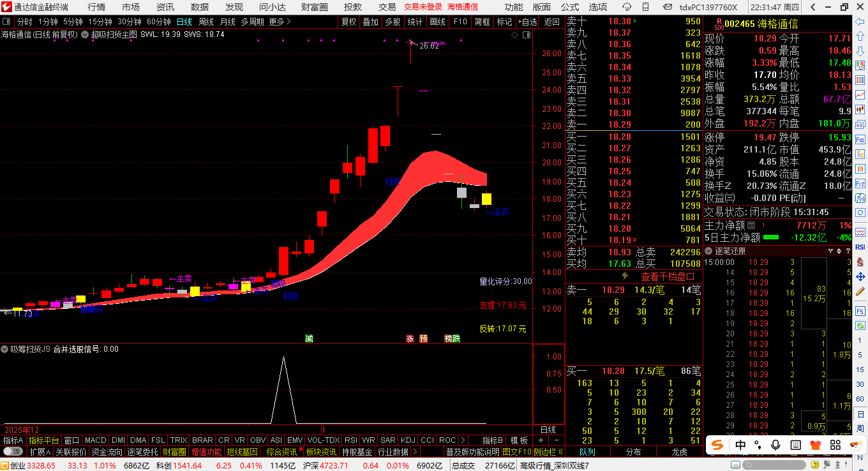Open the 财富圈 menu
Screen dimensions: 868x471
[x=315, y=7]
